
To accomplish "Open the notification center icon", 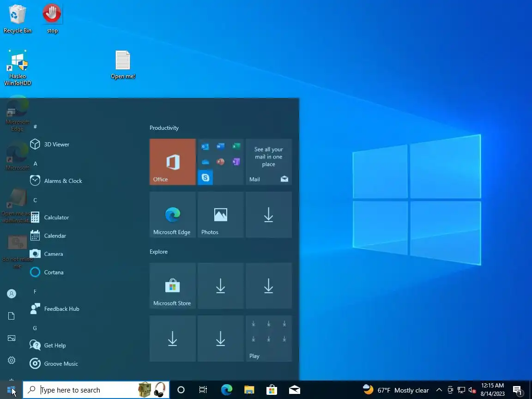I will 518,390.
